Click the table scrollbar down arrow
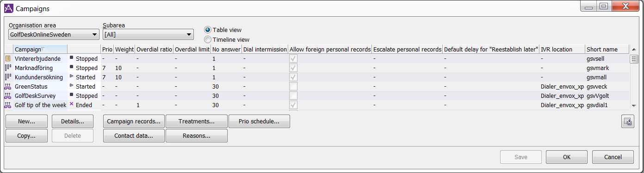 [634, 106]
